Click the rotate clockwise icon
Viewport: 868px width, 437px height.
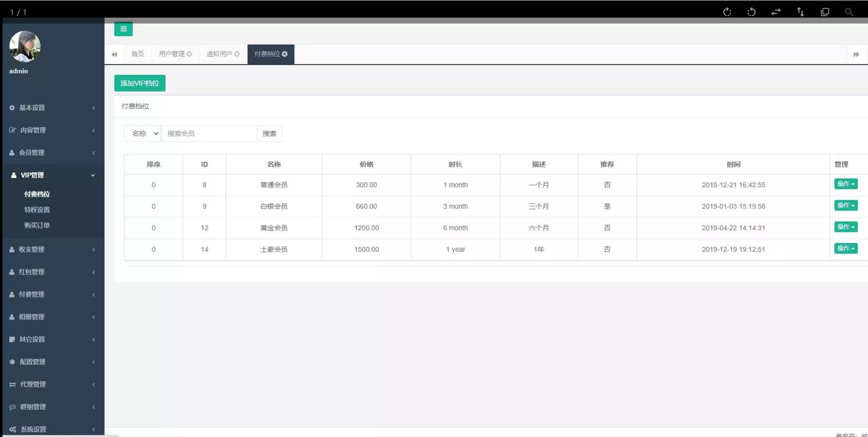click(727, 12)
